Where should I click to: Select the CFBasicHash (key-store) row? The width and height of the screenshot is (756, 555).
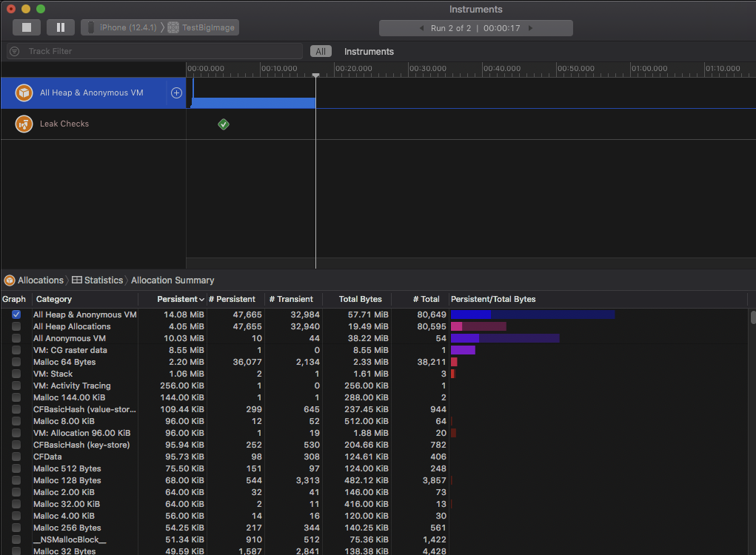(x=374, y=445)
